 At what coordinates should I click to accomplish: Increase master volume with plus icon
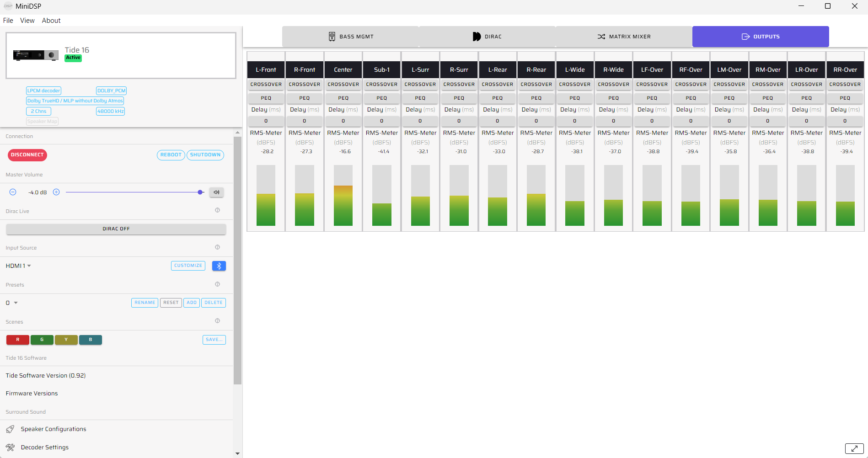(56, 192)
